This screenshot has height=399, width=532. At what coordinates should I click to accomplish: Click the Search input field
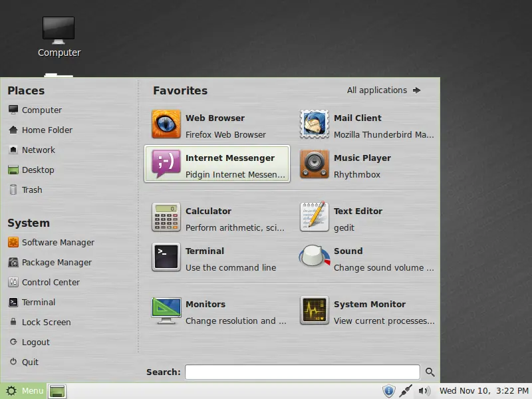[x=303, y=372]
